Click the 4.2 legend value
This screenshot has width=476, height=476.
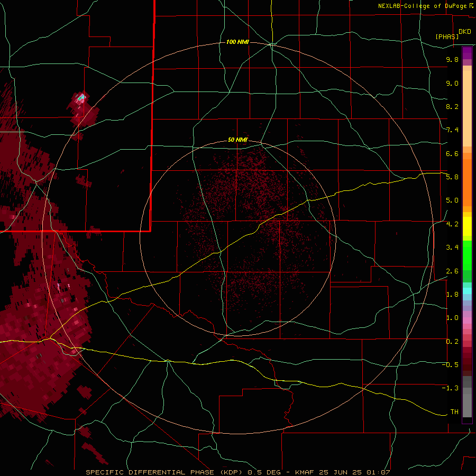point(452,224)
